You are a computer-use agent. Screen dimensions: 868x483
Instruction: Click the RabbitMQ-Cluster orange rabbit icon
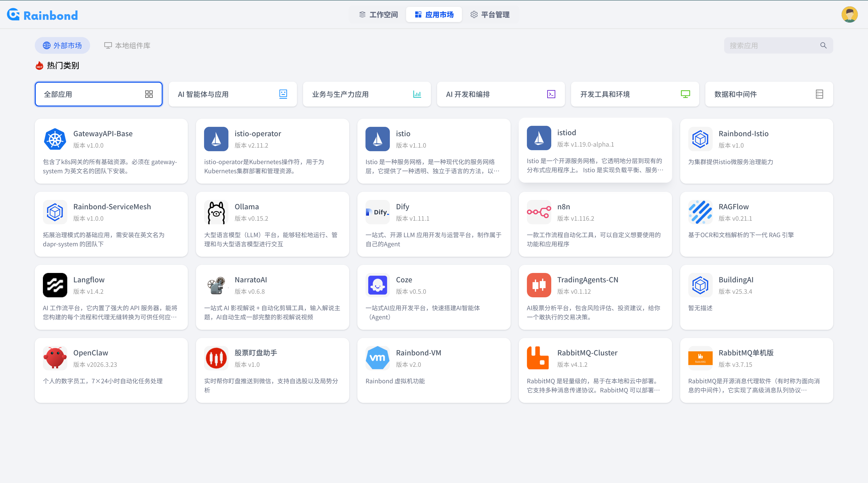(x=539, y=358)
